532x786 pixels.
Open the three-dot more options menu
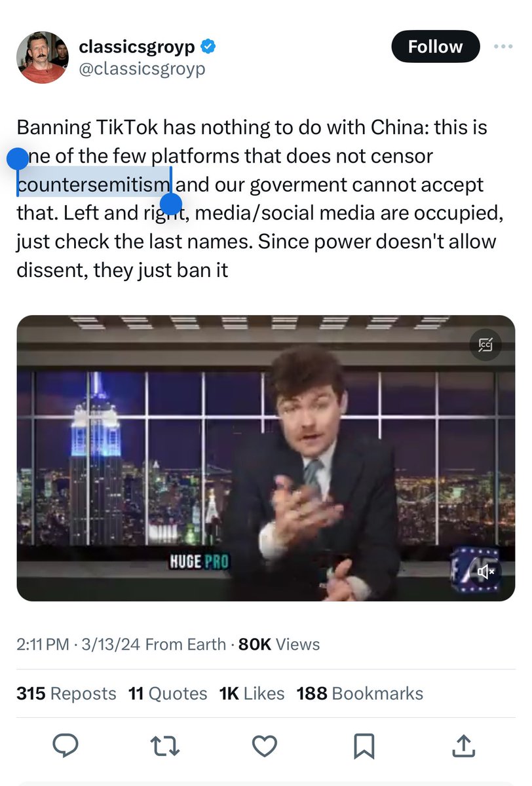503,47
